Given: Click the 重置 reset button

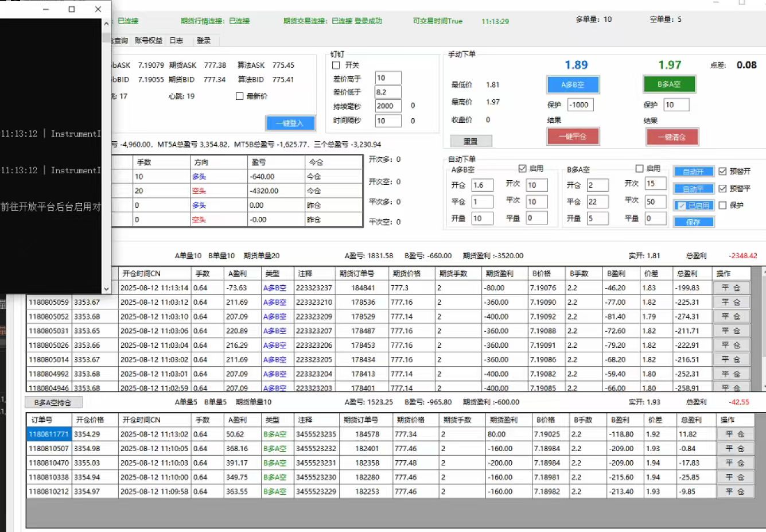Looking at the screenshot, I should click(x=471, y=141).
